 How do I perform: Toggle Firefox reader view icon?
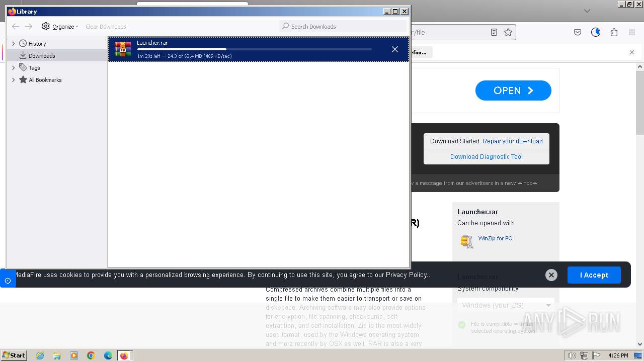494,32
